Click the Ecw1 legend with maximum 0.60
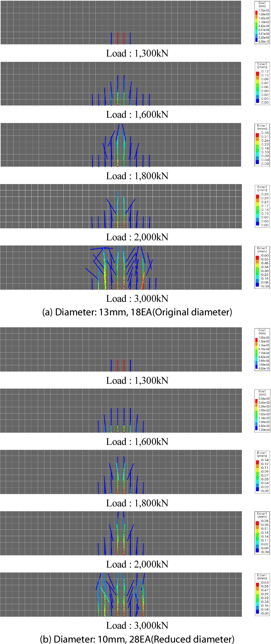Screen dimensions: 271x644 point(262,267)
